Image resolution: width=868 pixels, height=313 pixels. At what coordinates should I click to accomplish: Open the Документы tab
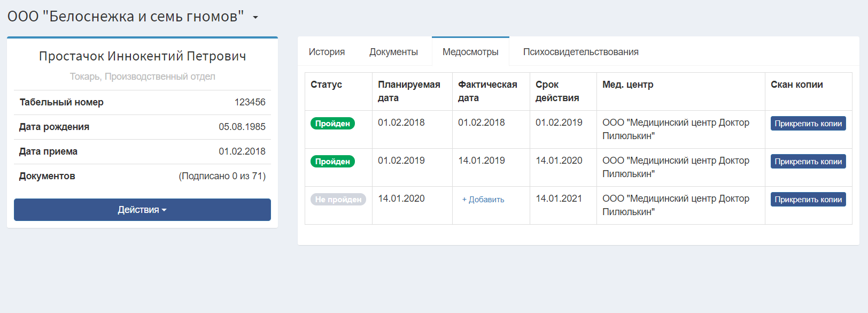pos(393,52)
